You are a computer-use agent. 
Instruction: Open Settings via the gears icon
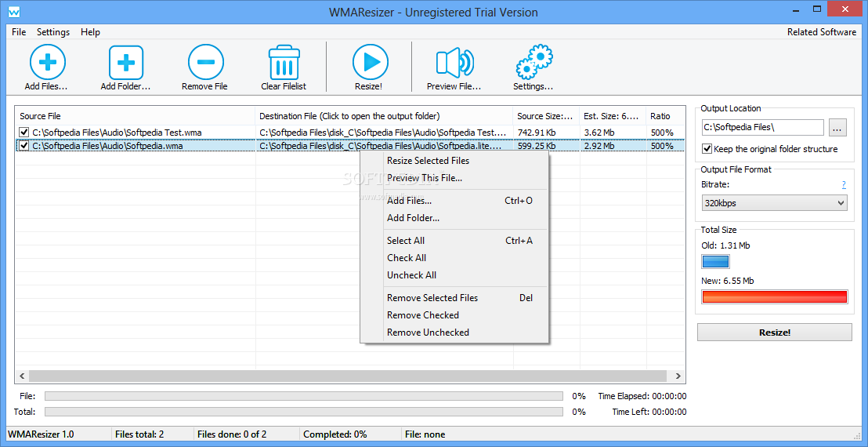533,62
